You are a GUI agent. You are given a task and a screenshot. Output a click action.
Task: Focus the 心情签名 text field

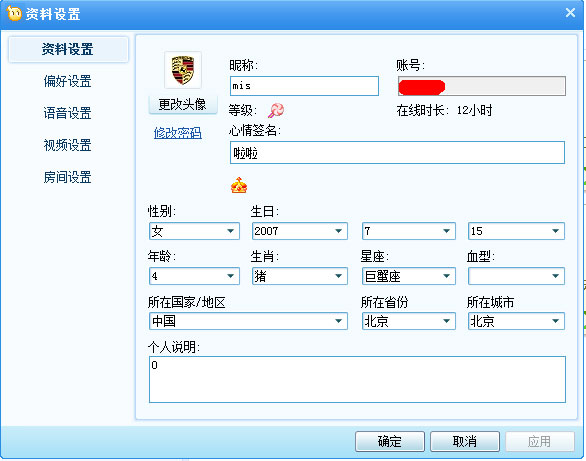397,152
